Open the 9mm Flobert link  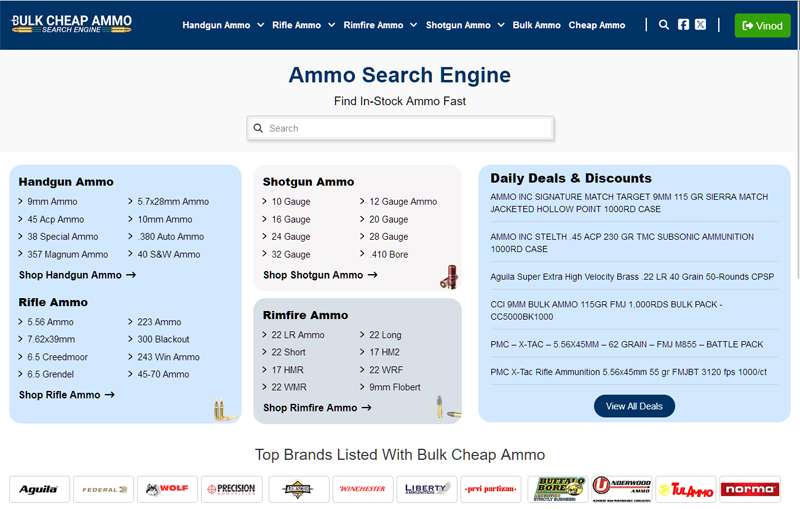pyautogui.click(x=395, y=387)
